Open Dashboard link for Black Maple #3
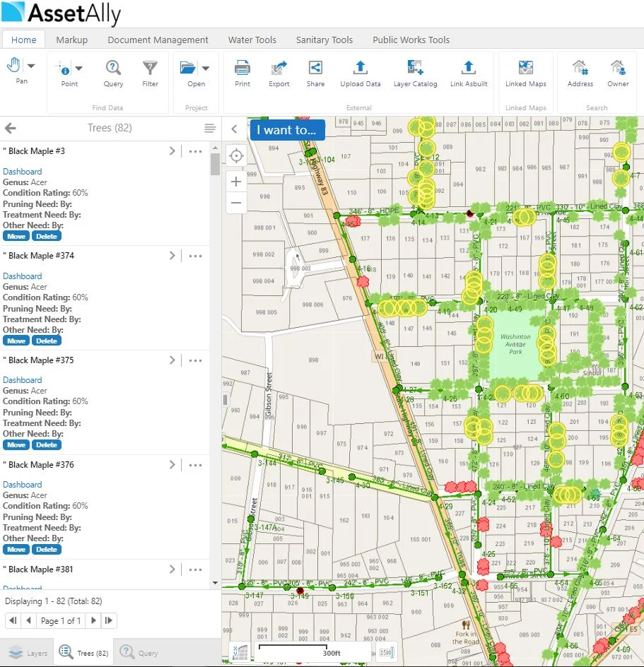 click(22, 172)
